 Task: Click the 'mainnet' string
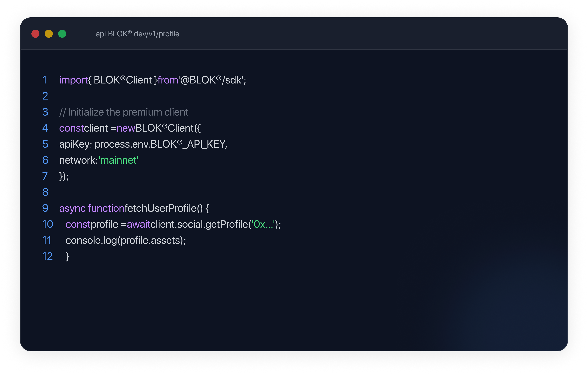click(x=118, y=160)
